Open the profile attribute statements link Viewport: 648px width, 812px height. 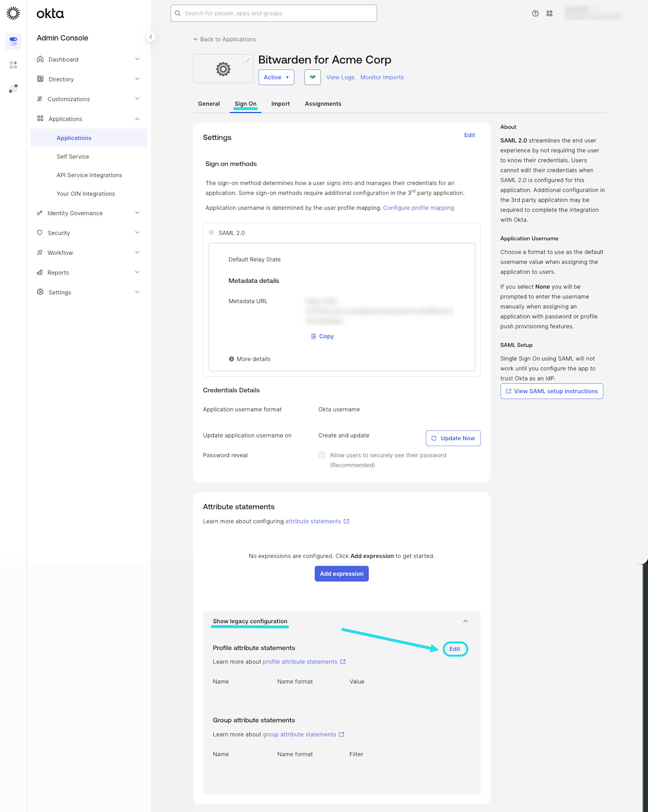point(300,662)
